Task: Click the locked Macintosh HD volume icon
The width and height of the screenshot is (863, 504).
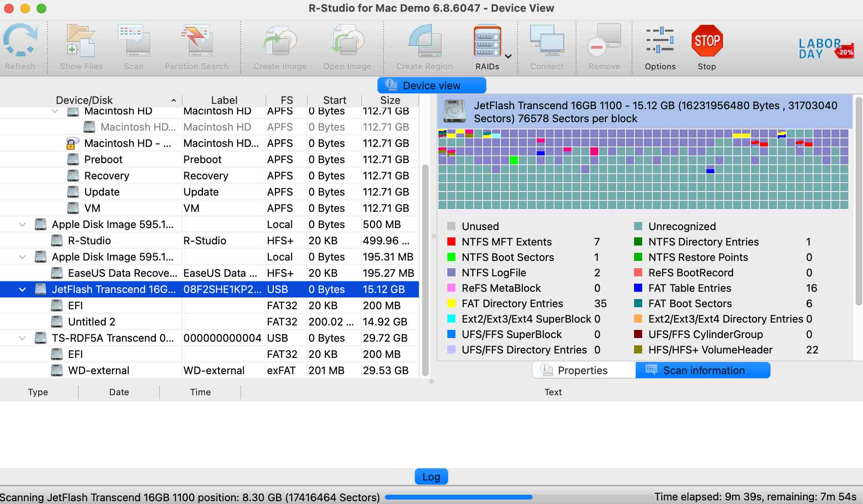Action: (x=72, y=143)
